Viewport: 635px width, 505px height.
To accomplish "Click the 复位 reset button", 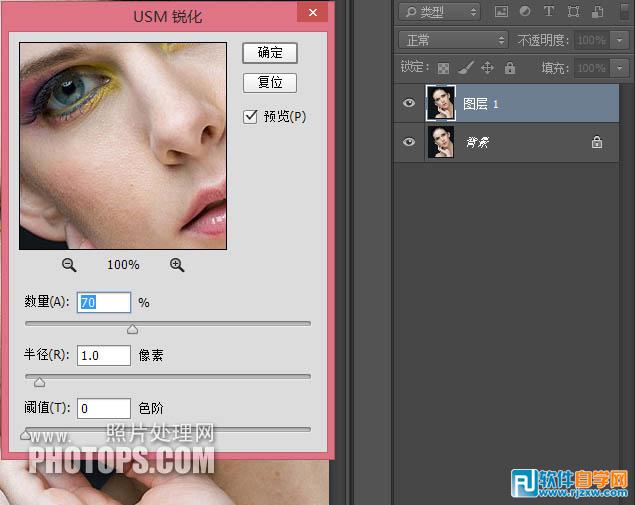I will 270,83.
